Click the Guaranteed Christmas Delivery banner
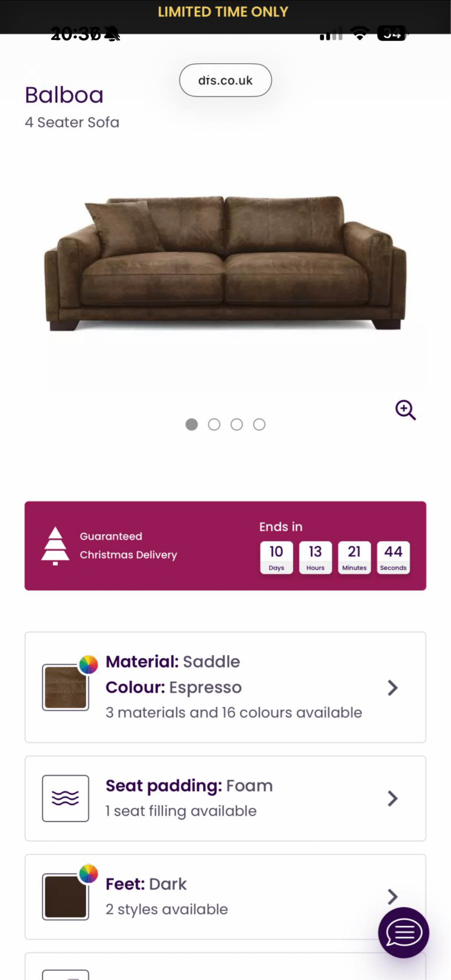This screenshot has width=451, height=980. coord(225,546)
